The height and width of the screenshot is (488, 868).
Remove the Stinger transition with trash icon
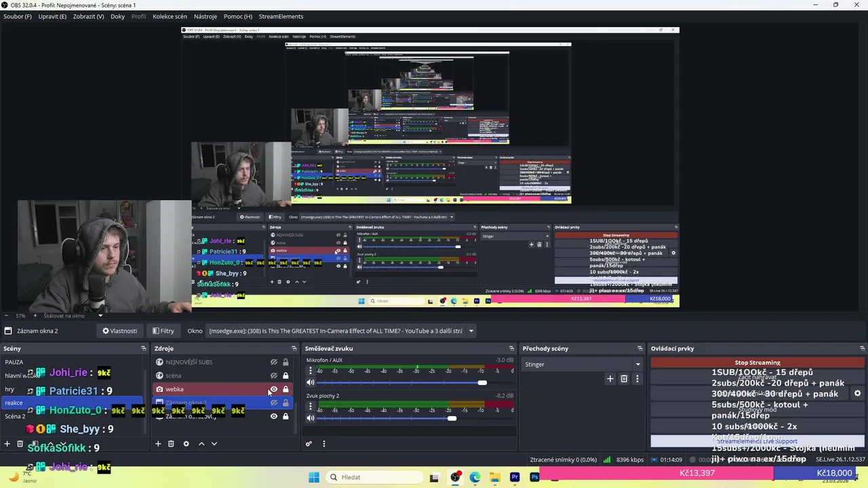pyautogui.click(x=624, y=379)
